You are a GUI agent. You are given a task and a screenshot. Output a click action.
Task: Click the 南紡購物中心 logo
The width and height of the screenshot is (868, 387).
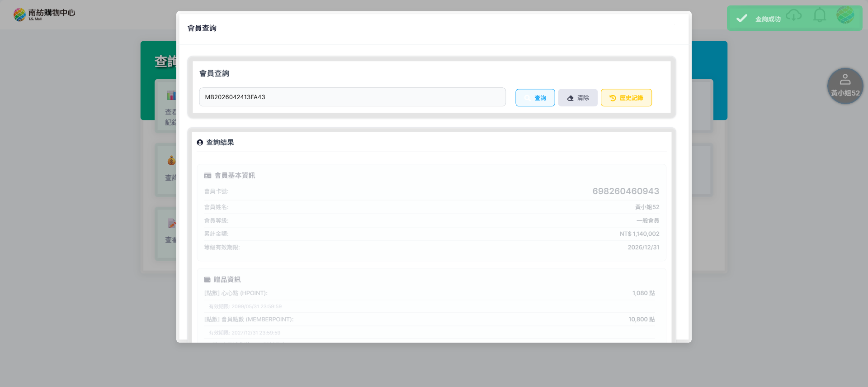[x=44, y=14]
